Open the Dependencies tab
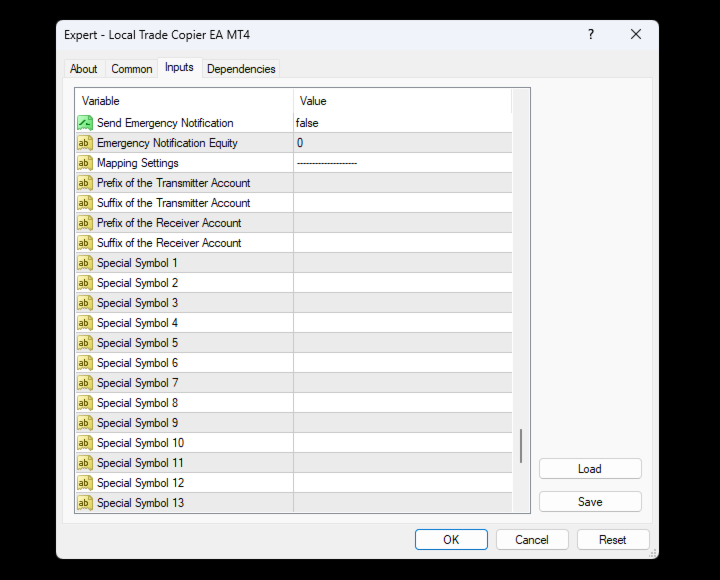 pyautogui.click(x=241, y=69)
